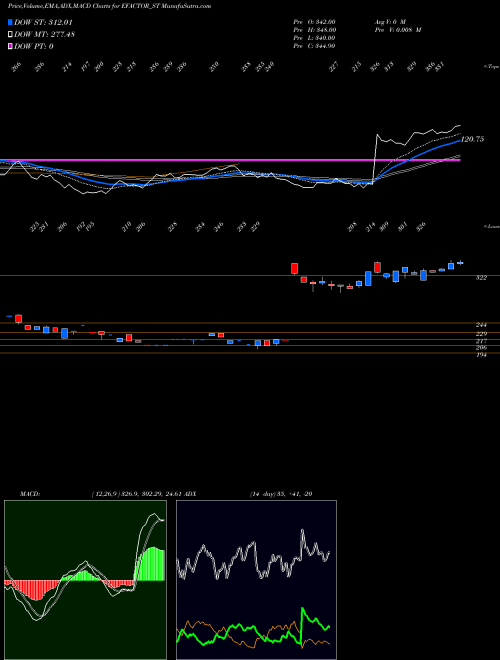Click the 120.75 EMA value label

(x=472, y=139)
